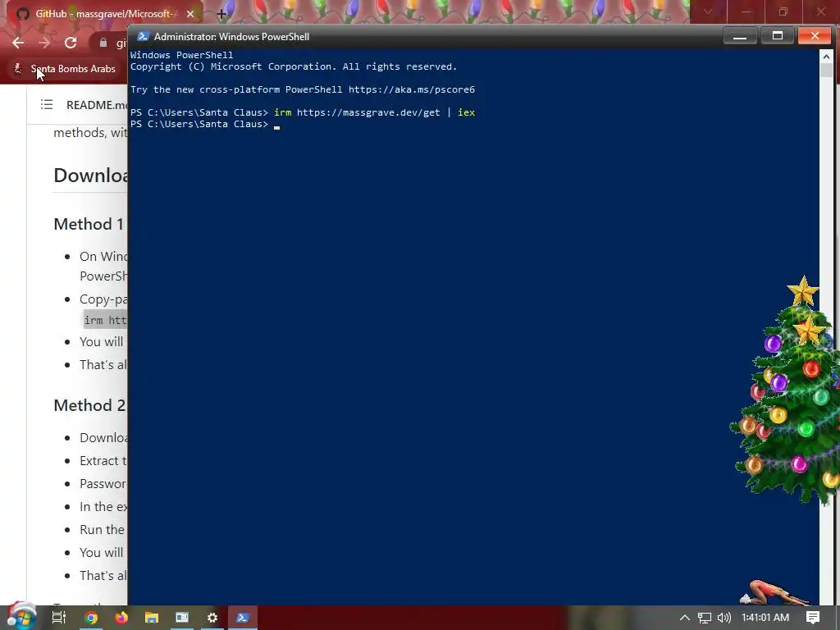Open the Action Center notifications icon
This screenshot has width=840, height=630.
(813, 618)
